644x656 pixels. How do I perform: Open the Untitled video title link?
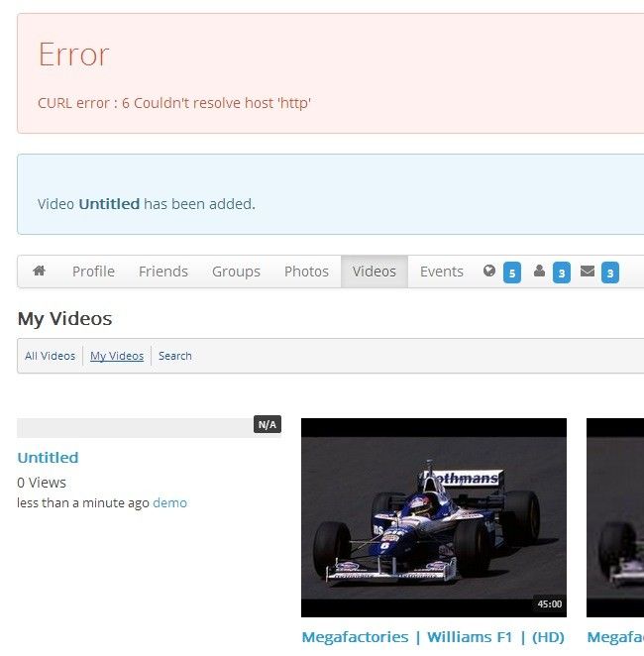48,457
